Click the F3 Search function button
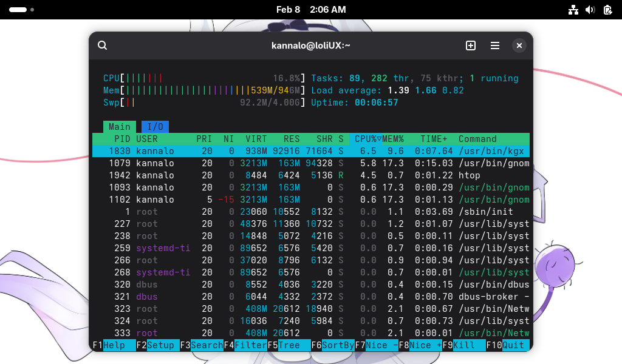Viewport: 622px width, 364px height. (x=202, y=345)
